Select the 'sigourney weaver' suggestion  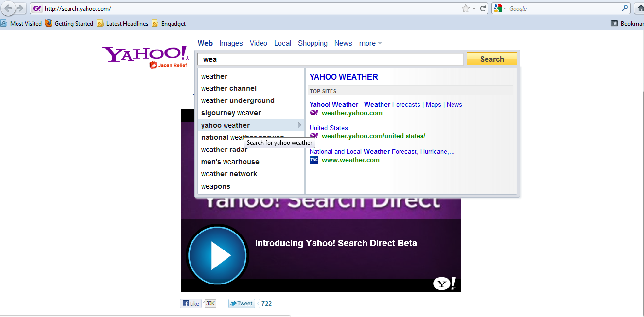point(251,113)
